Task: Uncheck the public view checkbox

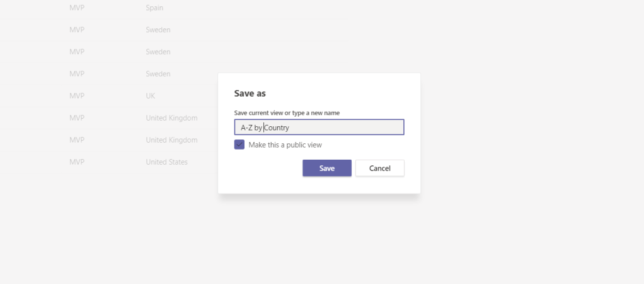Action: [239, 145]
